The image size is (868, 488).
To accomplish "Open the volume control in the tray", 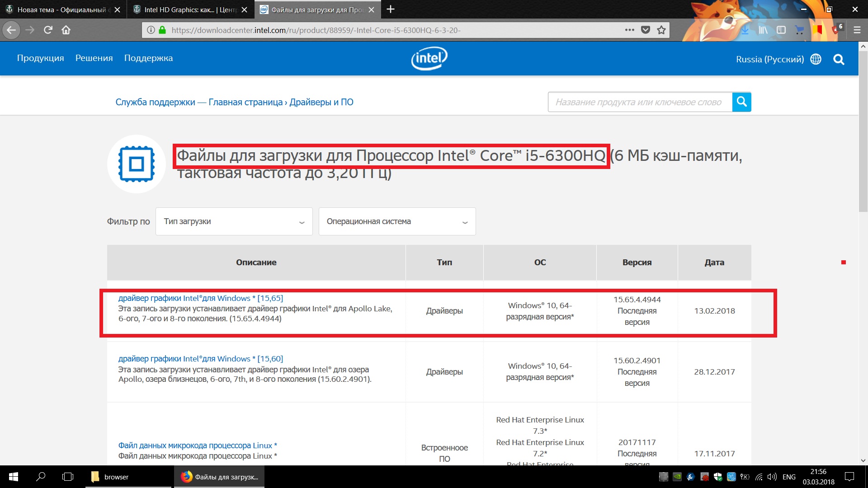I will click(x=772, y=477).
